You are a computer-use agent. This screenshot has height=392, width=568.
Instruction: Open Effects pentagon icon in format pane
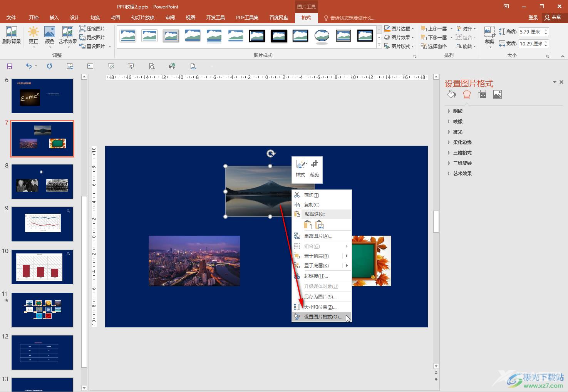467,94
